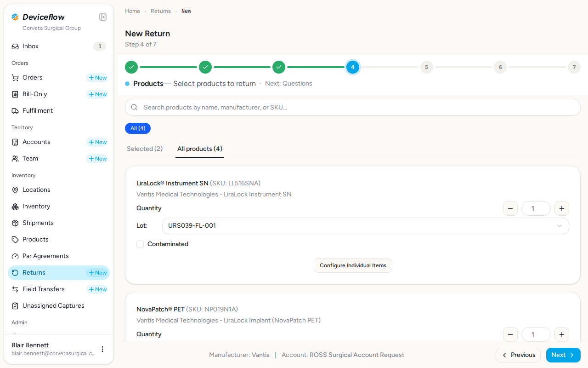
Task: Click LiraLock Instrument SN quantity field
Action: [536, 208]
